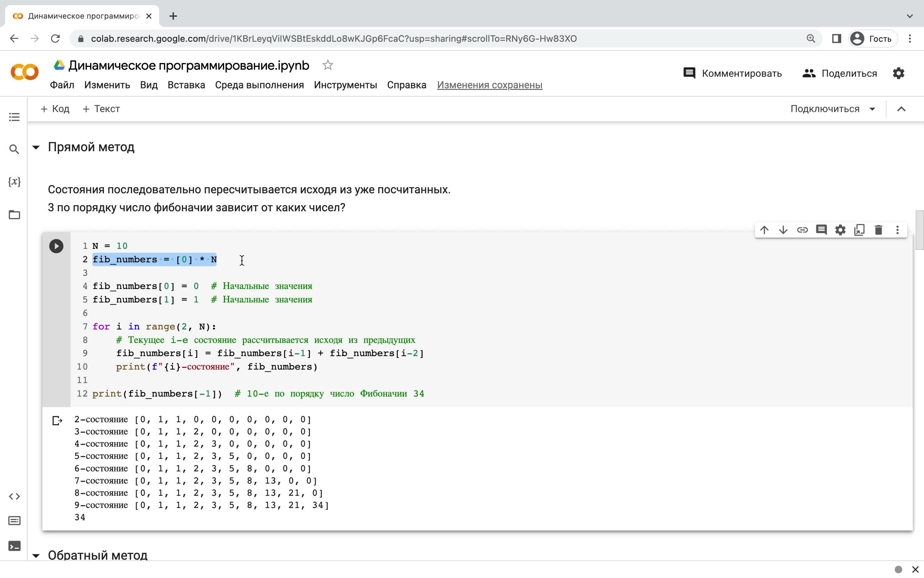
Task: Click the address bar URL
Action: click(334, 39)
